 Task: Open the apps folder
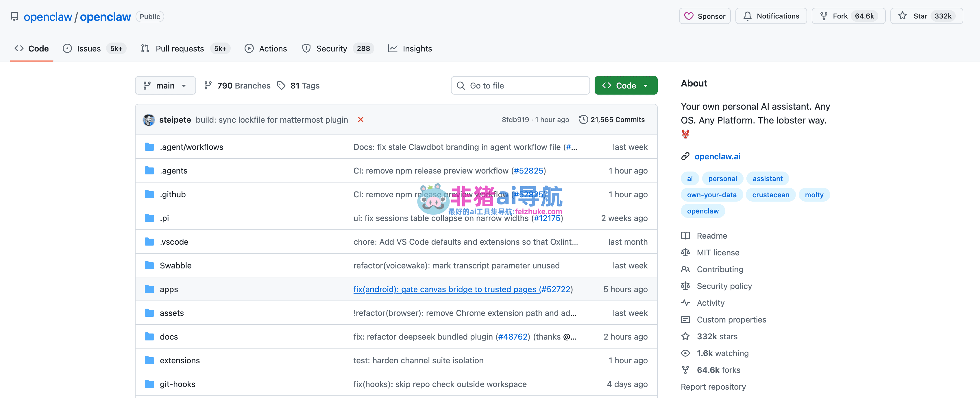tap(169, 289)
